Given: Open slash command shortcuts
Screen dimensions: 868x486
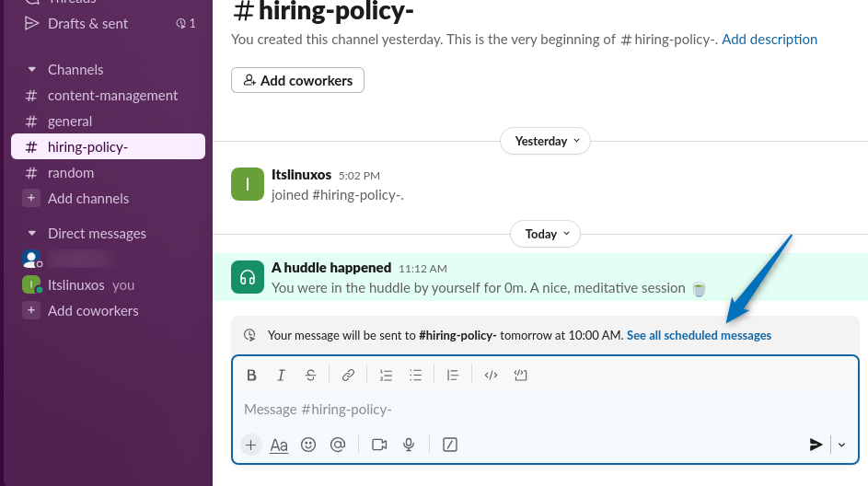Looking at the screenshot, I should coord(450,445).
